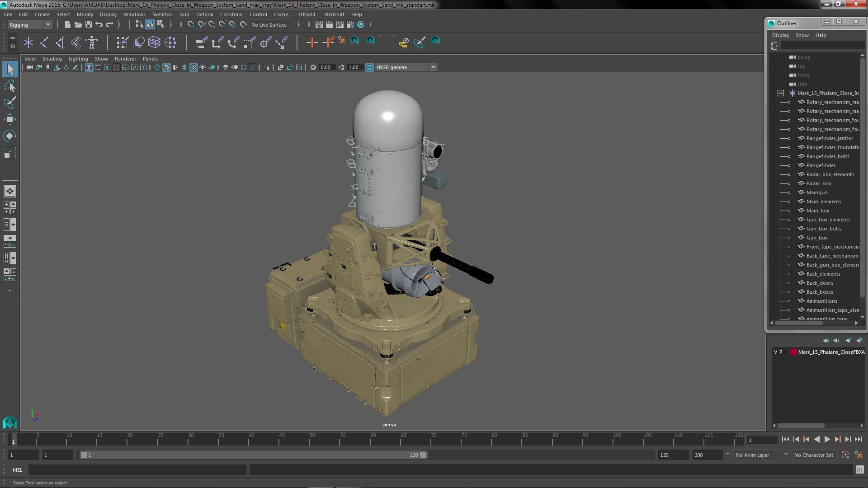Select Maingun in the Outliner
The image size is (868, 488).
click(x=817, y=192)
